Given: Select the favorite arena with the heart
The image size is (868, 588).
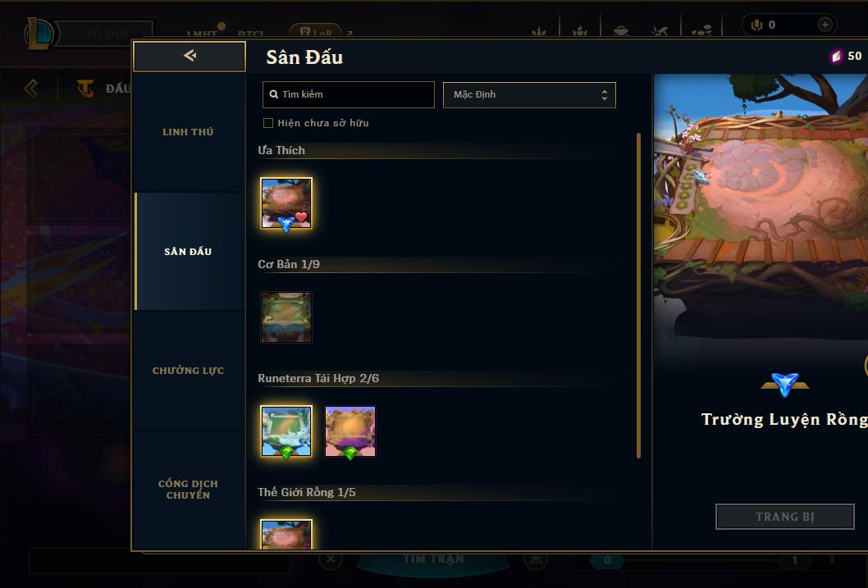Looking at the screenshot, I should [x=286, y=203].
